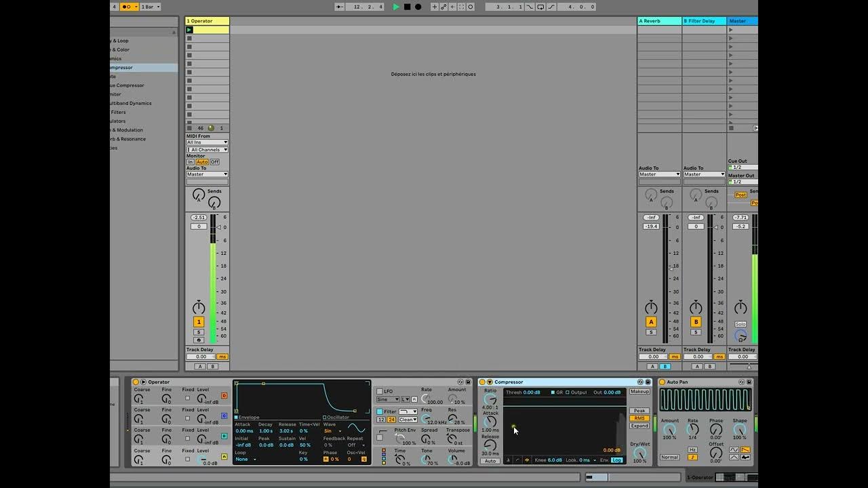868x488 pixels.
Task: Select Operator oscillator D button
Action: point(224,396)
